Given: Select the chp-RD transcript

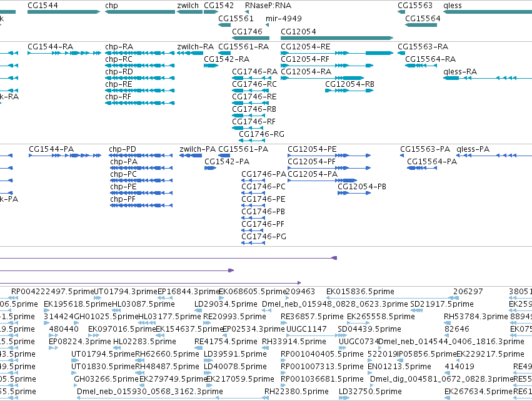Looking at the screenshot, I should tap(140, 78).
